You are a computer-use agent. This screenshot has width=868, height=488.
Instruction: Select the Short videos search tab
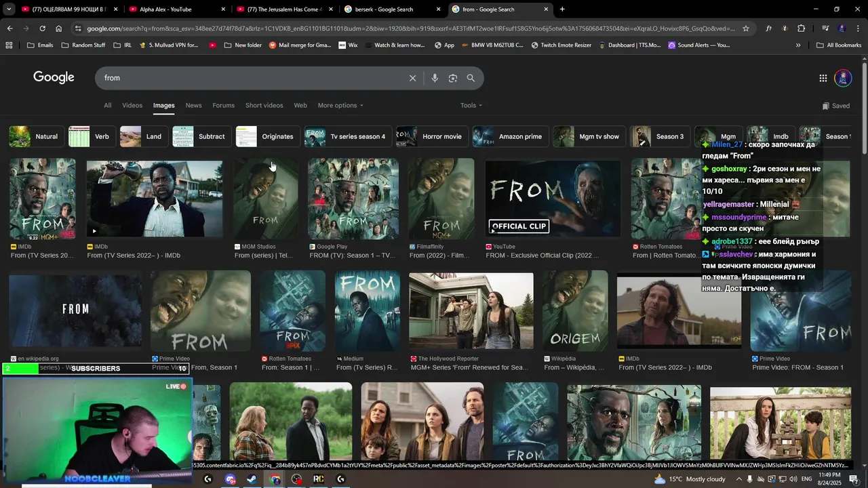click(x=264, y=106)
